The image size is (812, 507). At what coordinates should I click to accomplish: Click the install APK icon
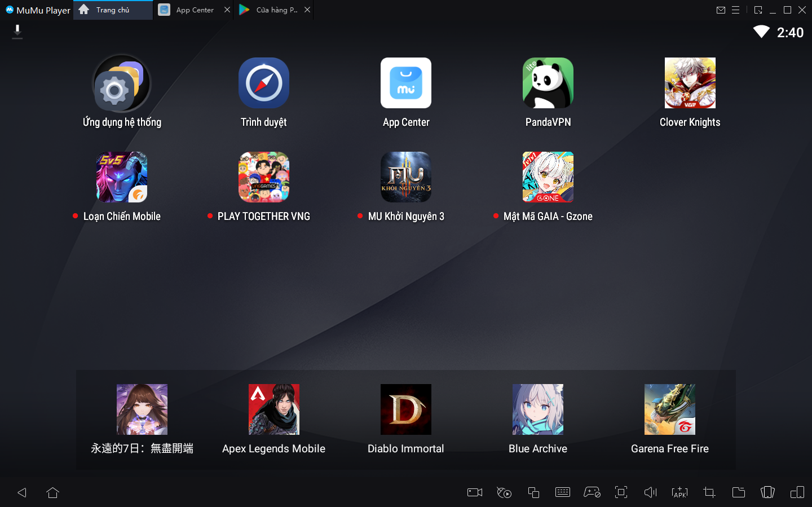click(680, 492)
